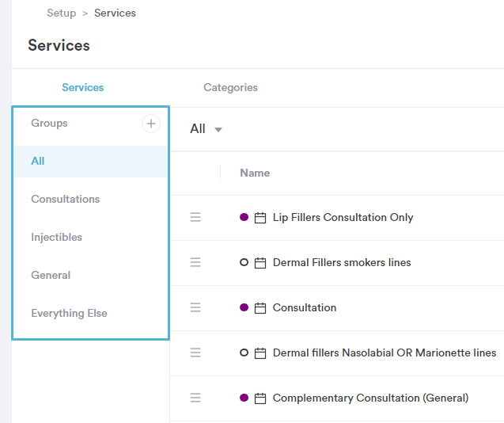Open Complementary Consultation (General) service
Screen dimensions: 504x423
point(370,398)
